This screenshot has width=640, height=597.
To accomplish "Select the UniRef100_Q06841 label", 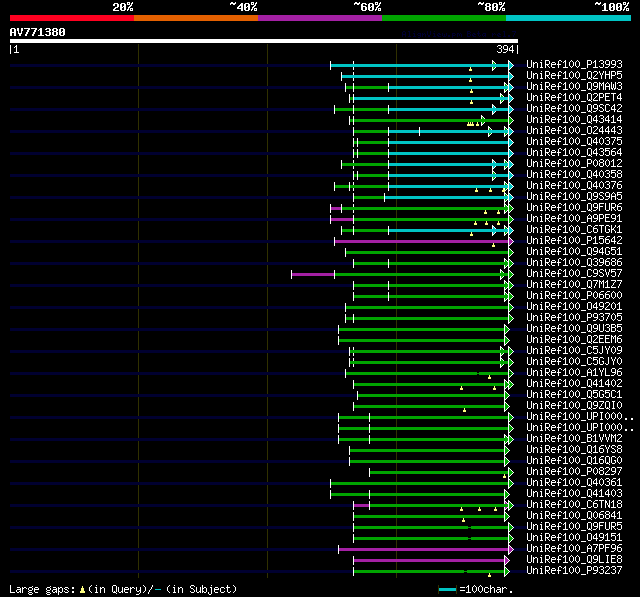I will click(x=574, y=516).
